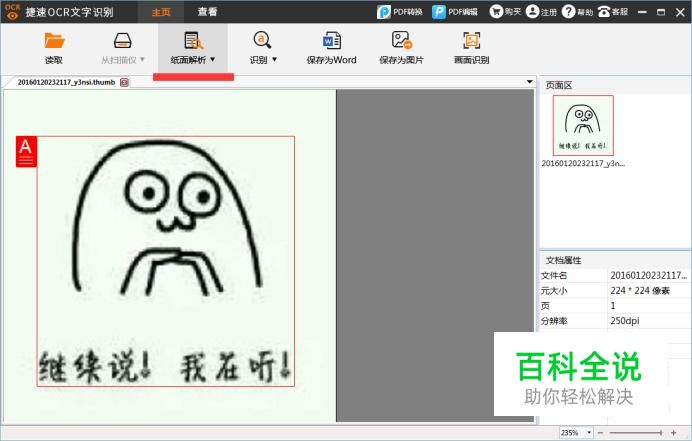Image resolution: width=692 pixels, height=441 pixels.
Task: Close the 20160120232117_y3nsi.thumb document tab
Action: tap(124, 82)
